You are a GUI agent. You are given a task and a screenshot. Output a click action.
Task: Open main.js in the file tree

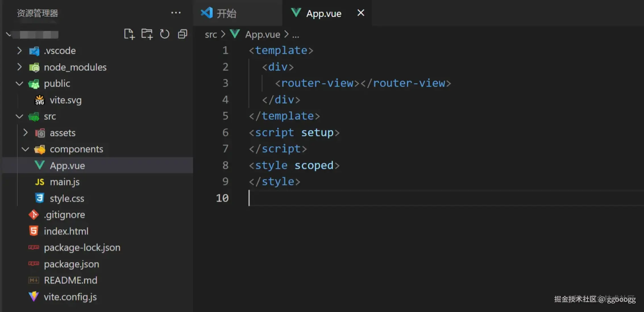(x=65, y=182)
